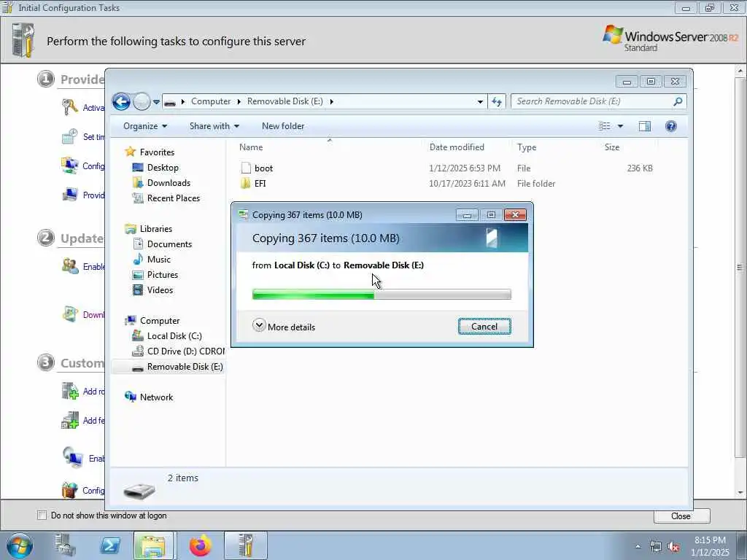The height and width of the screenshot is (560, 747).
Task: Click the Configure networking icon
Action: tap(70, 166)
